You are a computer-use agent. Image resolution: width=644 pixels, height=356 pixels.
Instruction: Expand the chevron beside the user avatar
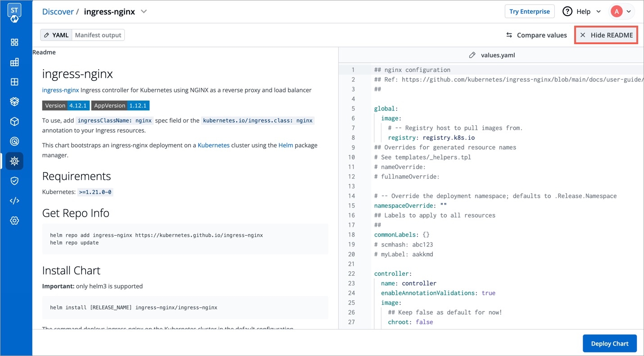629,12
